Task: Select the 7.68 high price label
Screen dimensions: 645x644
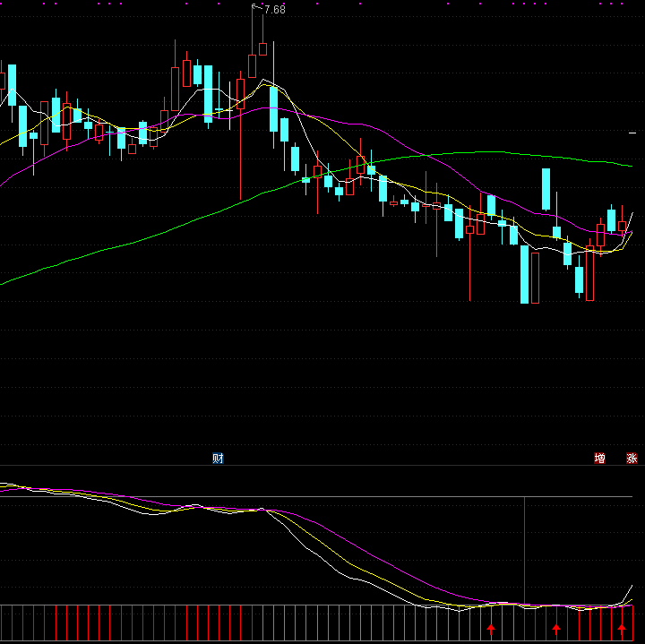Action: click(275, 10)
